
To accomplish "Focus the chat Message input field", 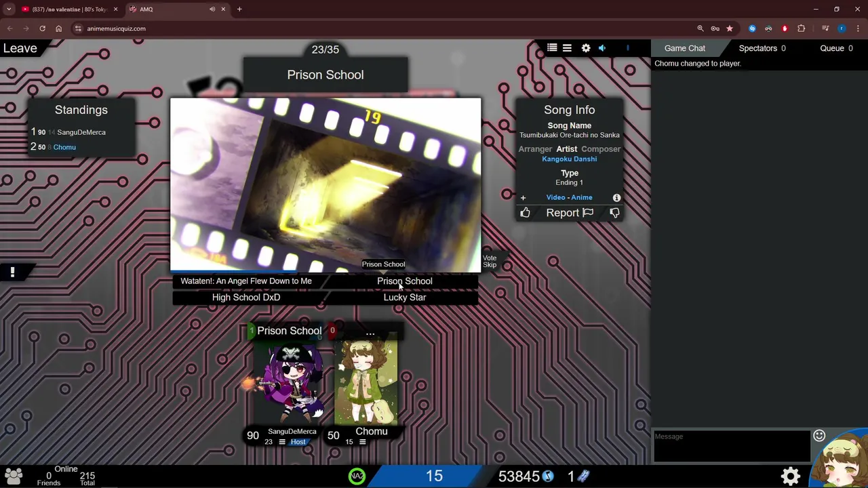I will pyautogui.click(x=731, y=446).
